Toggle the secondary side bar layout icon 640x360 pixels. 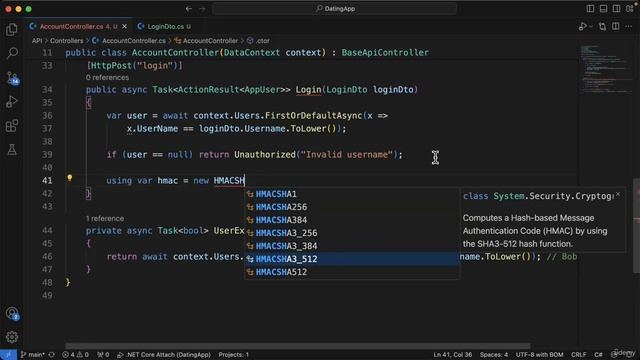coord(616,9)
